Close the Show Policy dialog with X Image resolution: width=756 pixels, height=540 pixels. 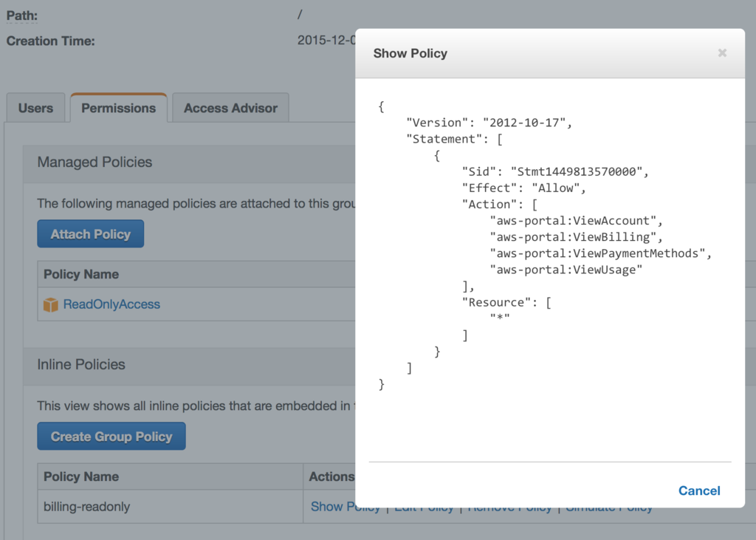[722, 53]
